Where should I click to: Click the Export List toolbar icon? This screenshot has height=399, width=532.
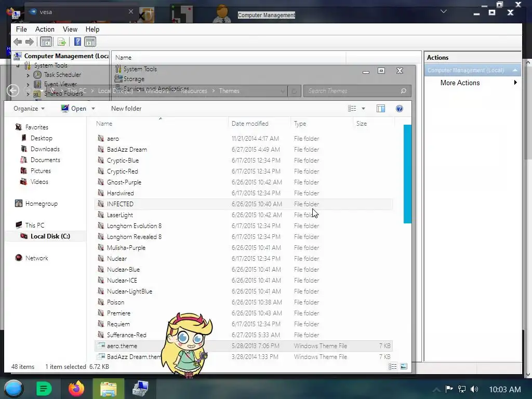tap(61, 42)
